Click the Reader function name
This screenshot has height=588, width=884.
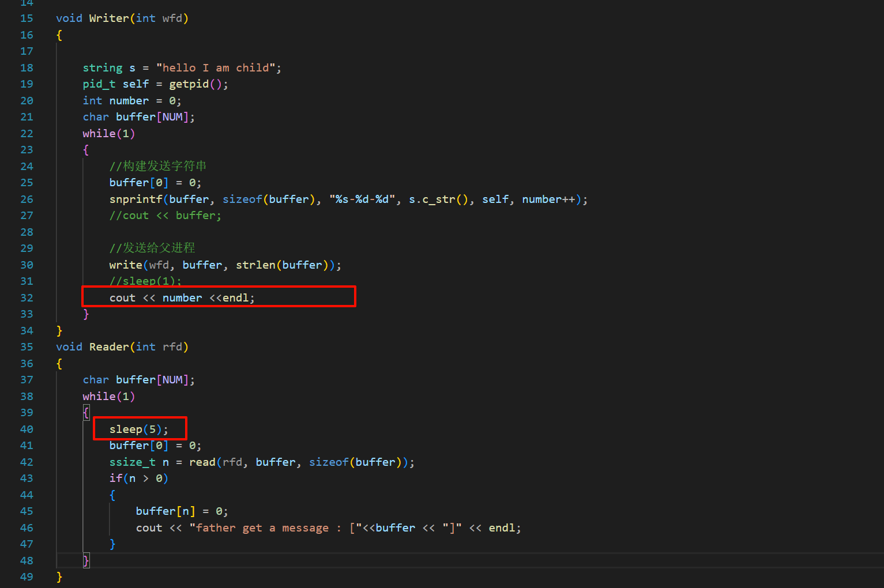pos(109,347)
